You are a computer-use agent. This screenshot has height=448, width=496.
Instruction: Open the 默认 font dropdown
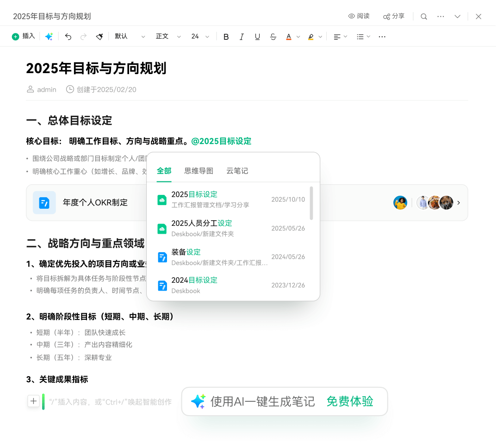(x=130, y=37)
